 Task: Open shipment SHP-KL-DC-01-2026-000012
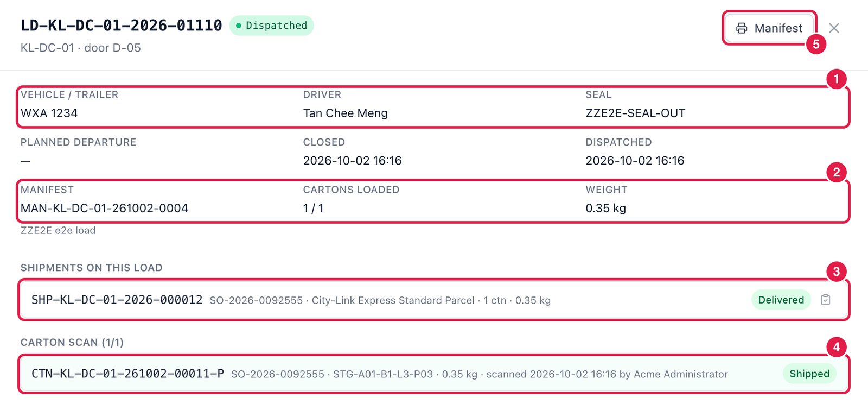(433, 300)
